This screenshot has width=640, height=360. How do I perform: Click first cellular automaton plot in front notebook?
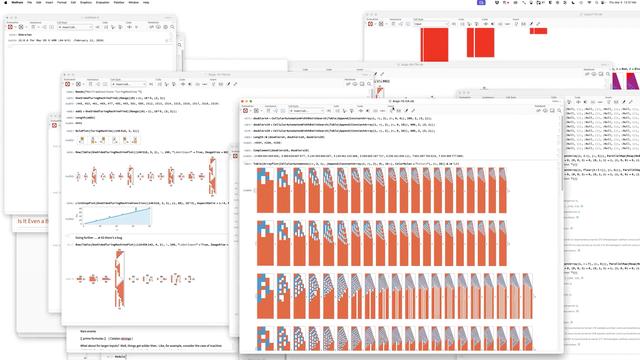coord(265,190)
